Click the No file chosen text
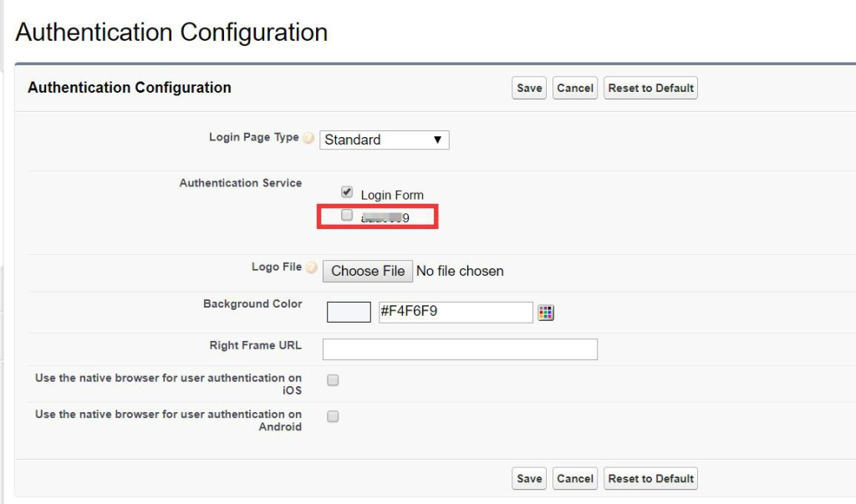 460,271
